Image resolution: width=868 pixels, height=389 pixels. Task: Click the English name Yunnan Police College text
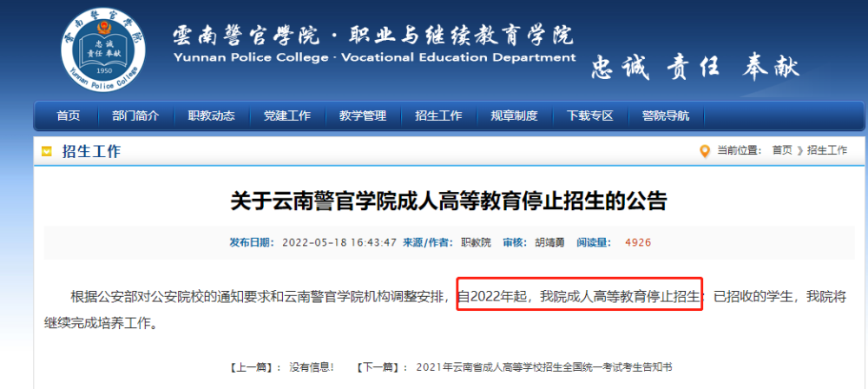click(251, 57)
